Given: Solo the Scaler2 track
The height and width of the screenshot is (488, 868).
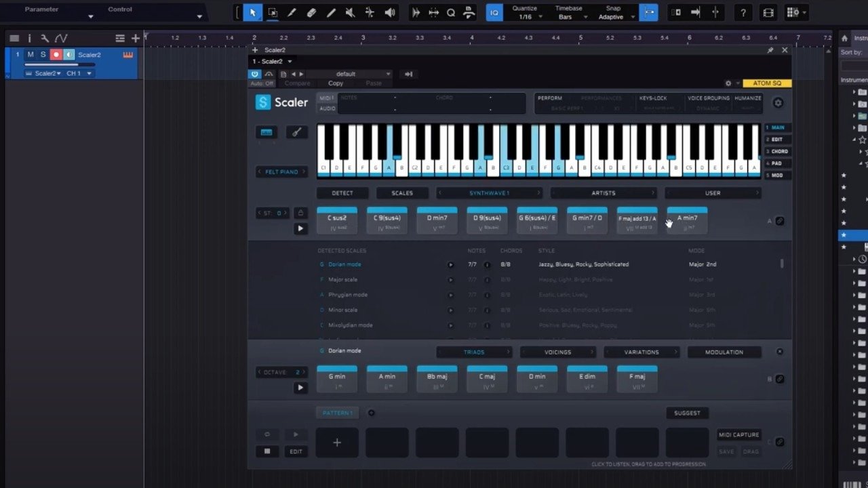Looking at the screenshot, I should (43, 55).
